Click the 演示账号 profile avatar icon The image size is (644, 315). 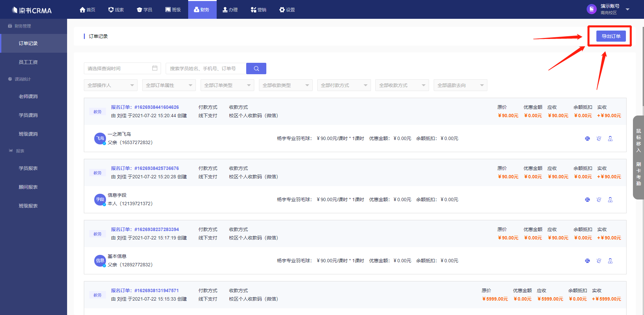tap(591, 9)
